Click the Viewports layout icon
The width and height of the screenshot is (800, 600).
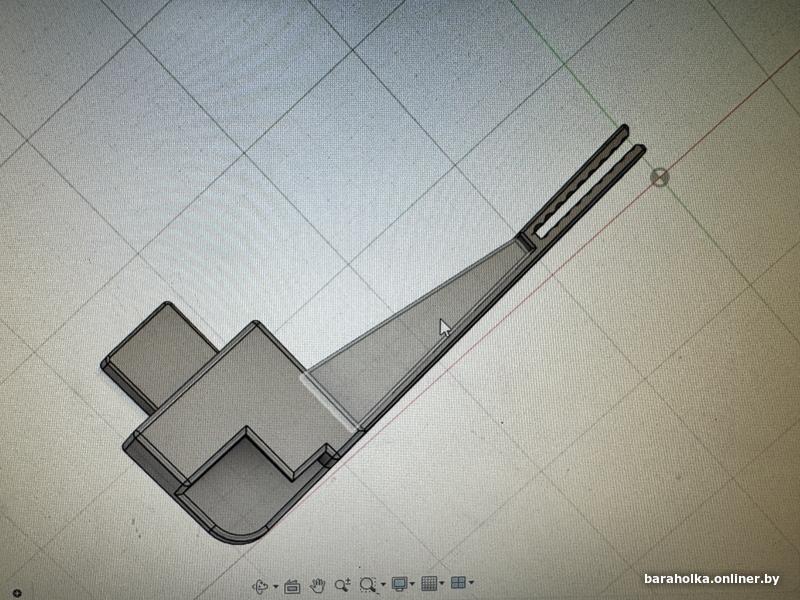point(459,582)
